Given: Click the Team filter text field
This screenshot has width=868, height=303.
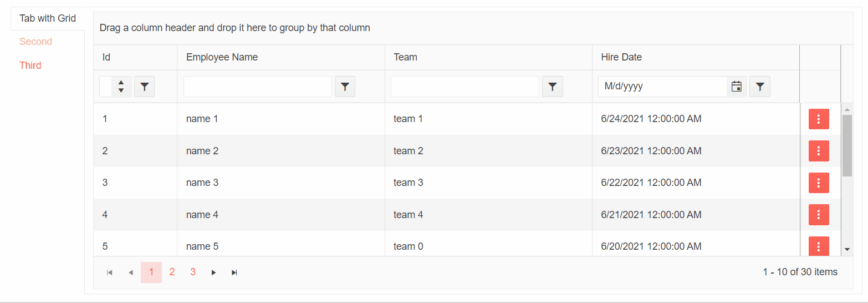Looking at the screenshot, I should (464, 87).
